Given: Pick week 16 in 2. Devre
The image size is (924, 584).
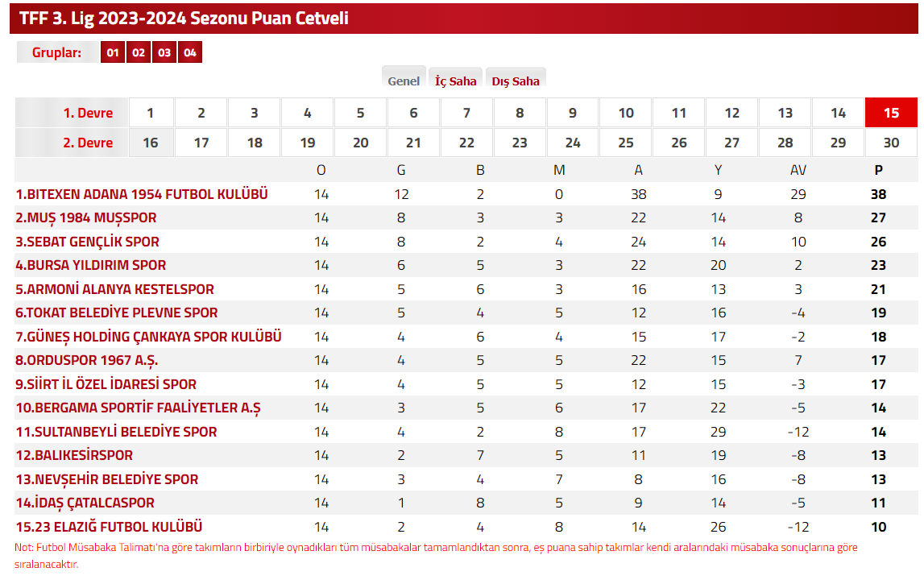Looking at the screenshot, I should (151, 143).
